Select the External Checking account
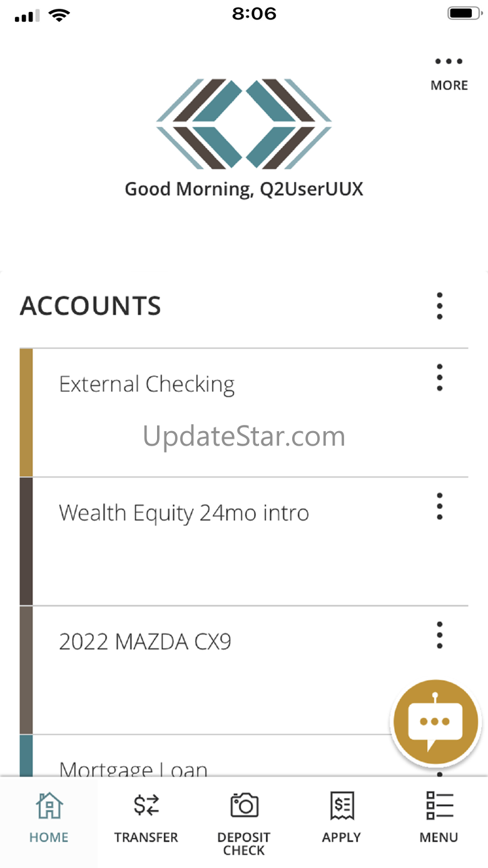The width and height of the screenshot is (488, 868). pos(244,413)
